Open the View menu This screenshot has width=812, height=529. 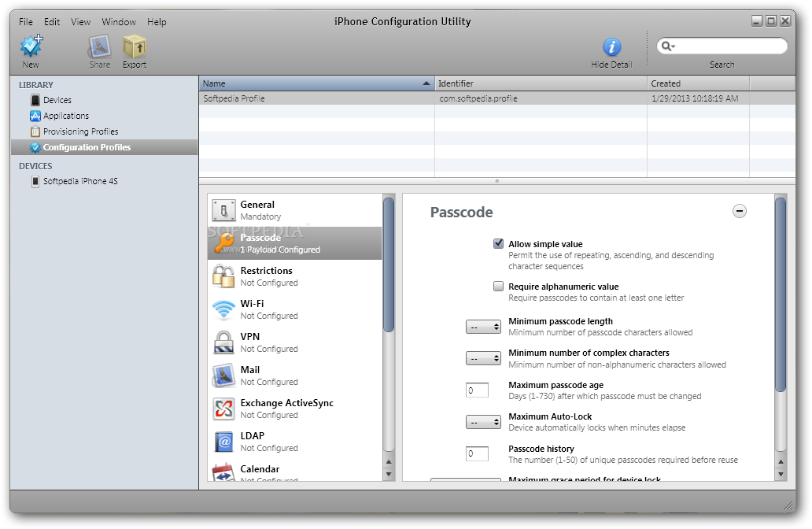[81, 22]
